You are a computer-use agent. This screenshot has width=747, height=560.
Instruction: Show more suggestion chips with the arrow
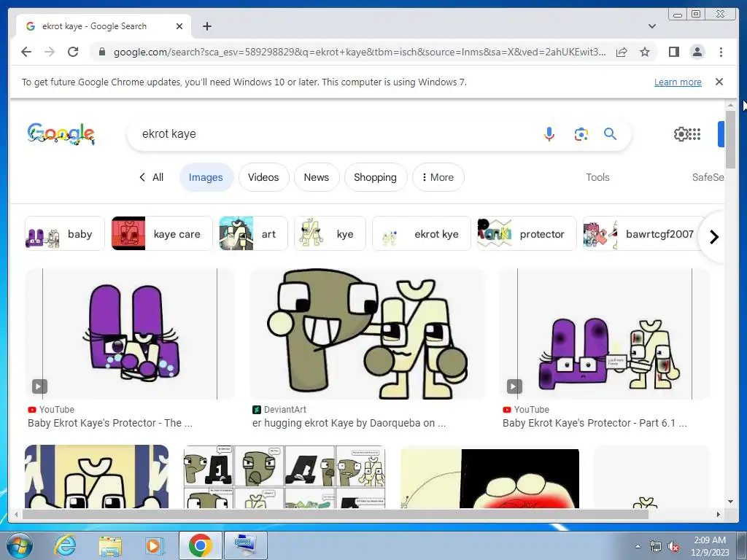(713, 237)
